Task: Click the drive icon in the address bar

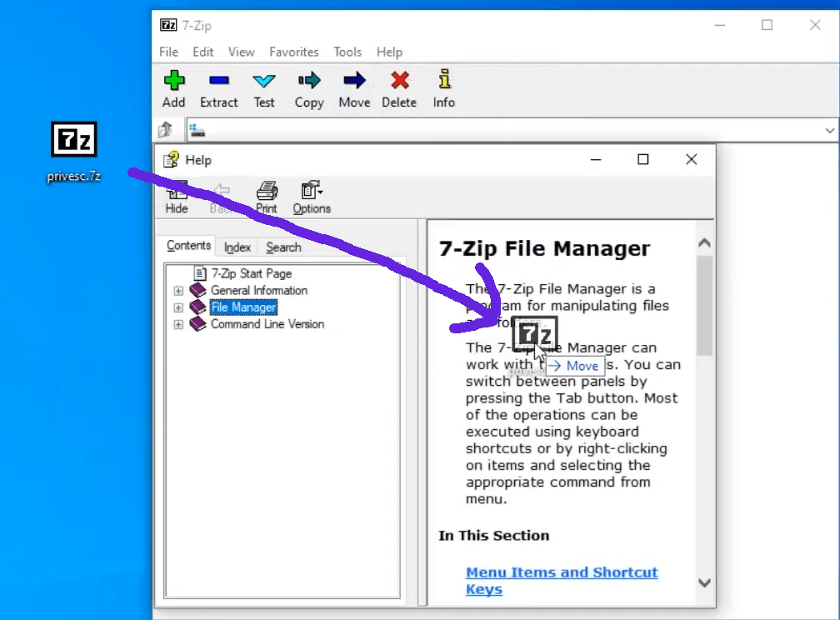Action: tap(197, 130)
